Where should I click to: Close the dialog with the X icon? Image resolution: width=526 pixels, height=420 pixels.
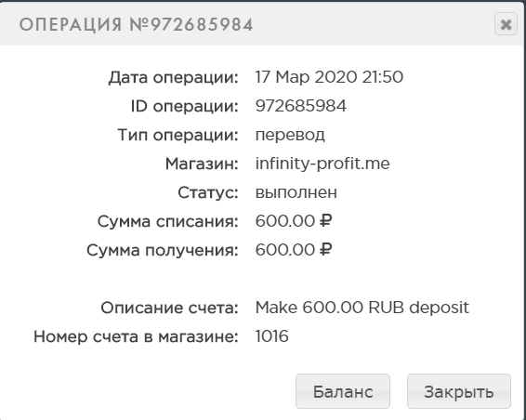click(506, 24)
